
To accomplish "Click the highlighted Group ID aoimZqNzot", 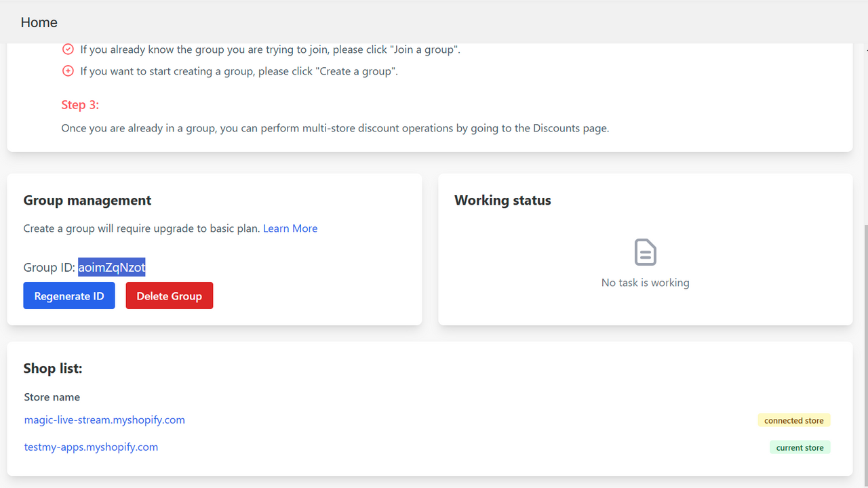I will click(112, 267).
